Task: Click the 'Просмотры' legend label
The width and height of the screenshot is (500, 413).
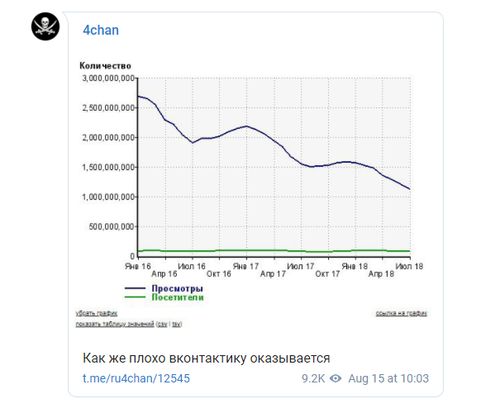Action: (177, 288)
